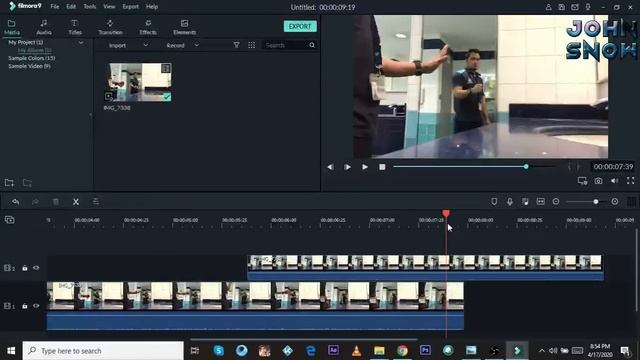640x360 pixels.
Task: Switch to the Titles tab
Action: tap(75, 27)
